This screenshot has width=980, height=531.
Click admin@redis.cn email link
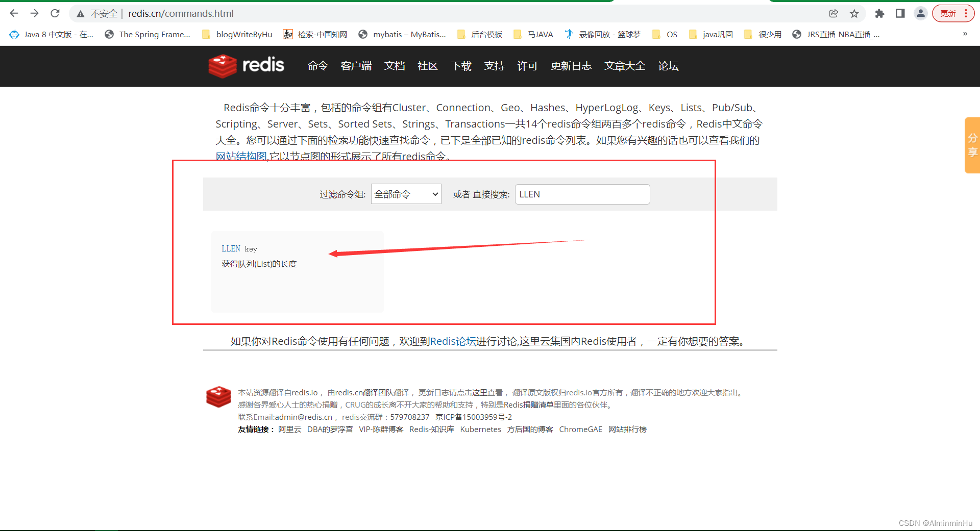(x=304, y=417)
